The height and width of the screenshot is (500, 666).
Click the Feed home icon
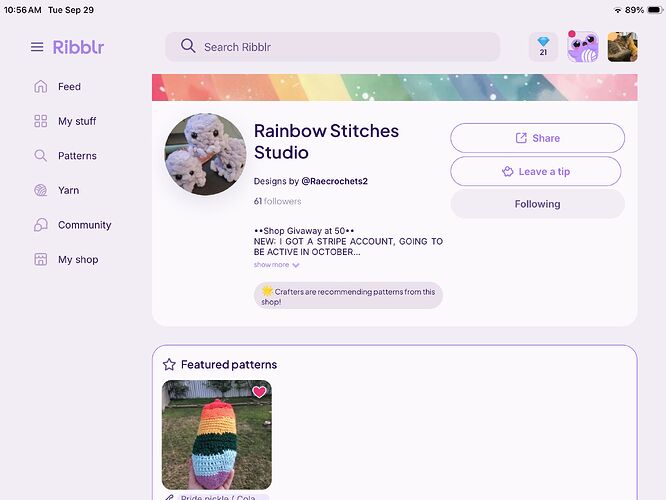(40, 86)
